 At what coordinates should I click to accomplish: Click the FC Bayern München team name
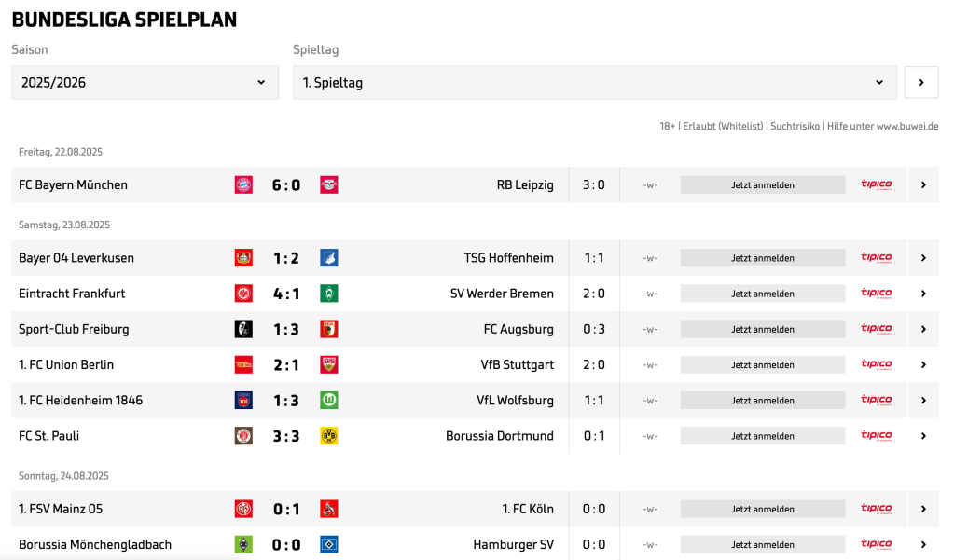(x=73, y=184)
